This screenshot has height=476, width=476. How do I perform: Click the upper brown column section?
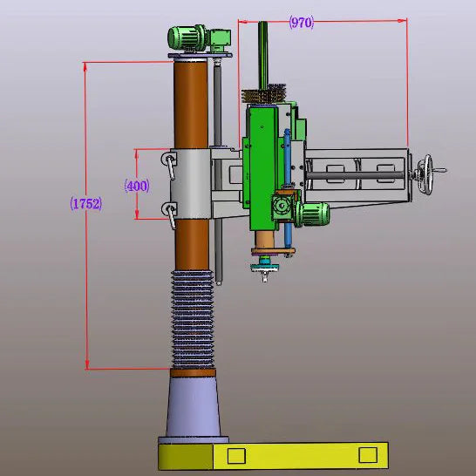[191, 105]
